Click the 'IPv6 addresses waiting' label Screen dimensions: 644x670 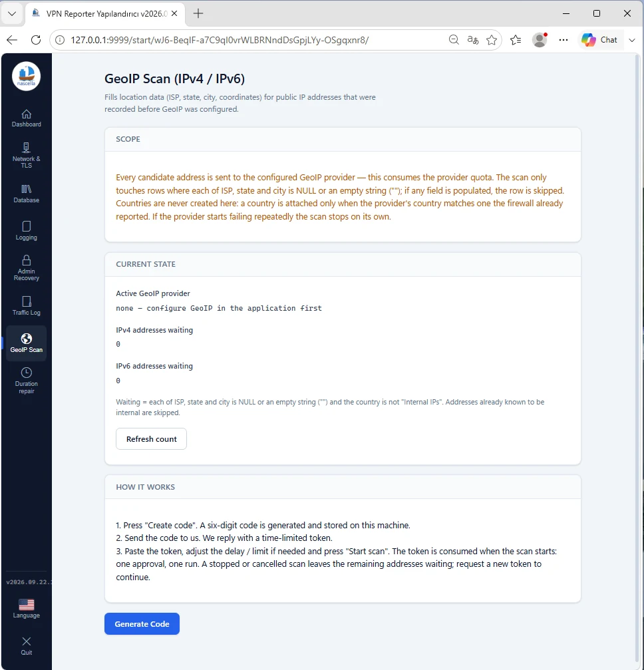point(154,366)
